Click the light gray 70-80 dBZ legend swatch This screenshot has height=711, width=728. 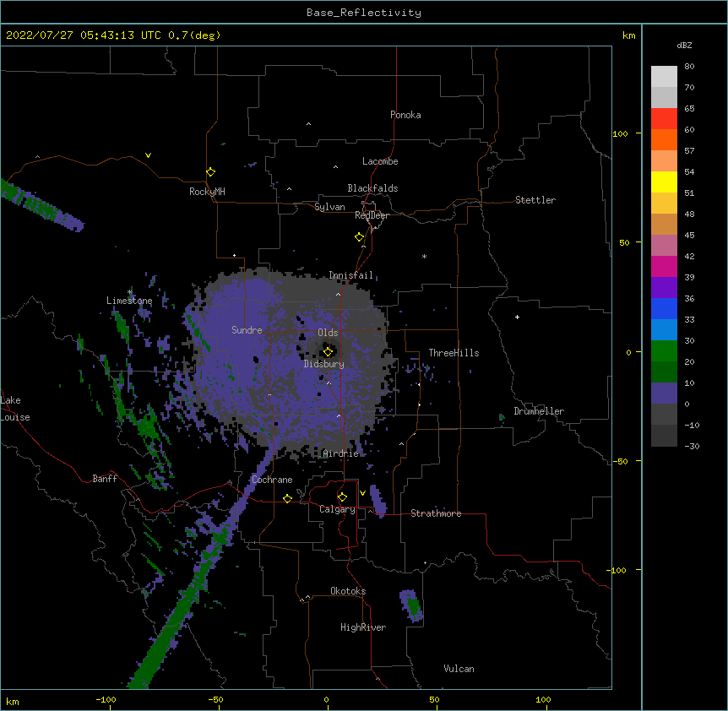pyautogui.click(x=664, y=77)
